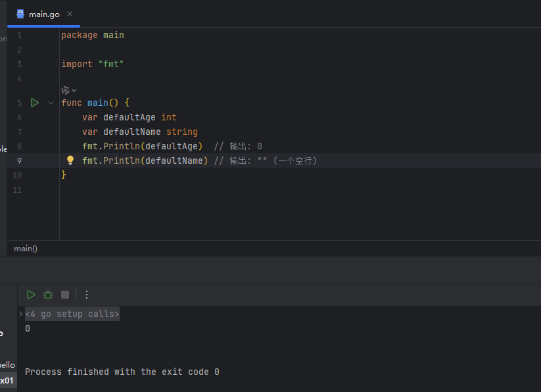Start debugging with the bug icon
This screenshot has width=541, height=392.
[48, 295]
